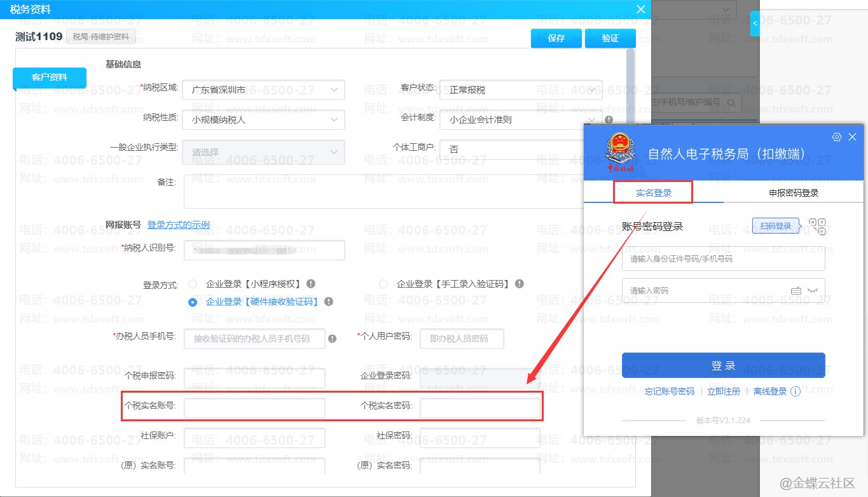This screenshot has height=497, width=868.
Task: Click info icon next to 离线登录
Action: pos(795,392)
